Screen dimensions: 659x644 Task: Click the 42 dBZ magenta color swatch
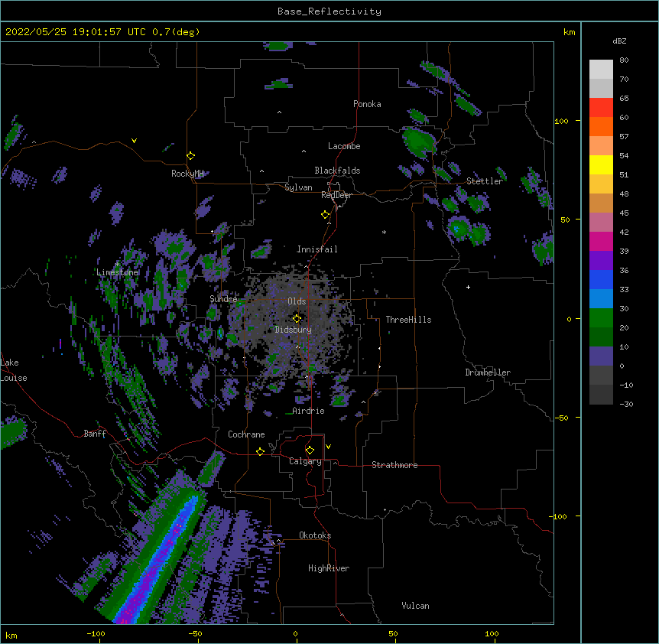pos(601,241)
